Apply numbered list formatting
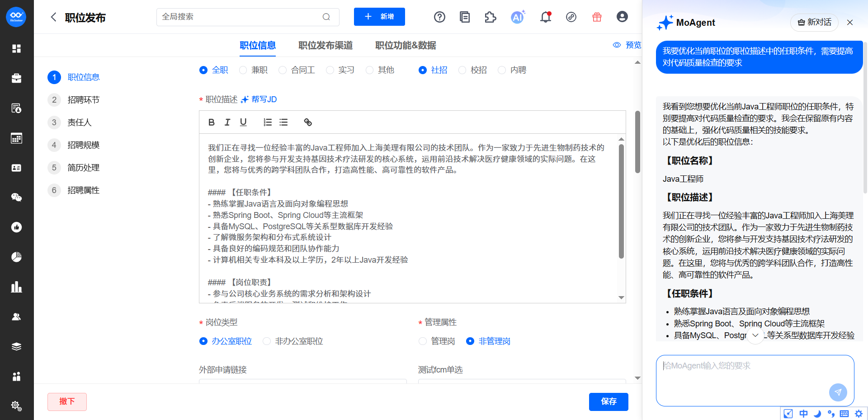 [268, 122]
